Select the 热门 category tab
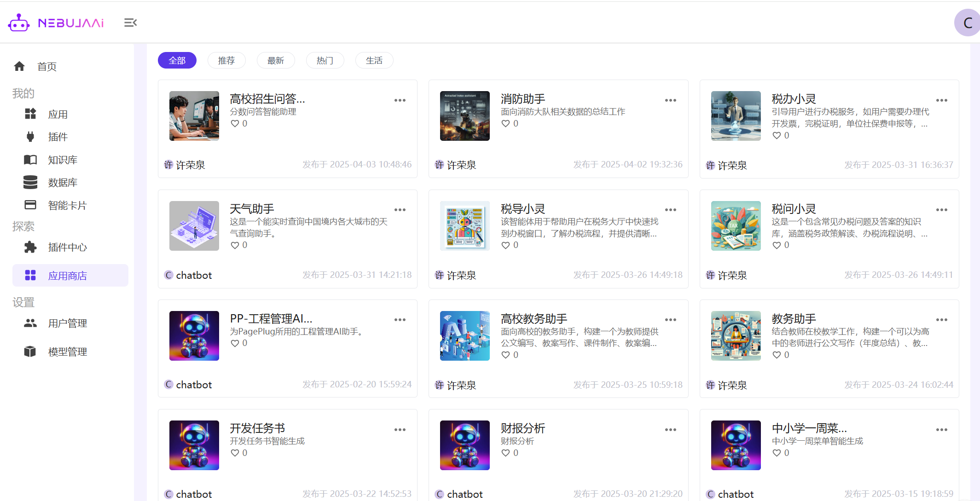This screenshot has width=980, height=501. point(325,60)
